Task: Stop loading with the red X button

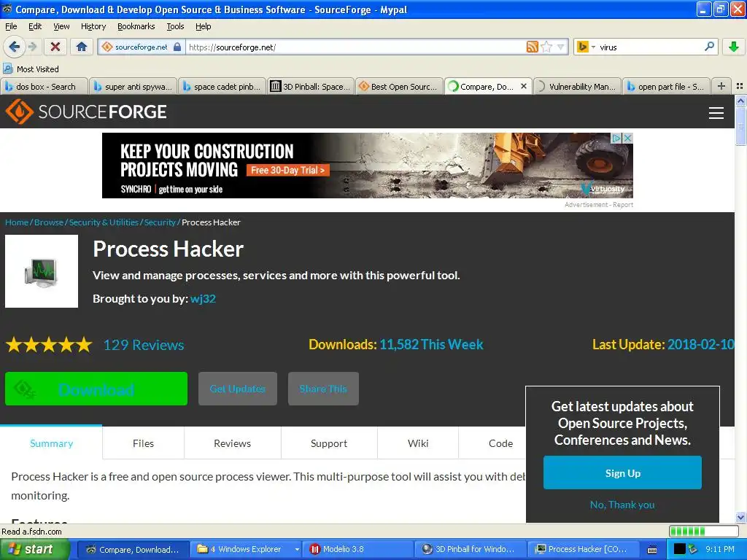Action: click(55, 47)
